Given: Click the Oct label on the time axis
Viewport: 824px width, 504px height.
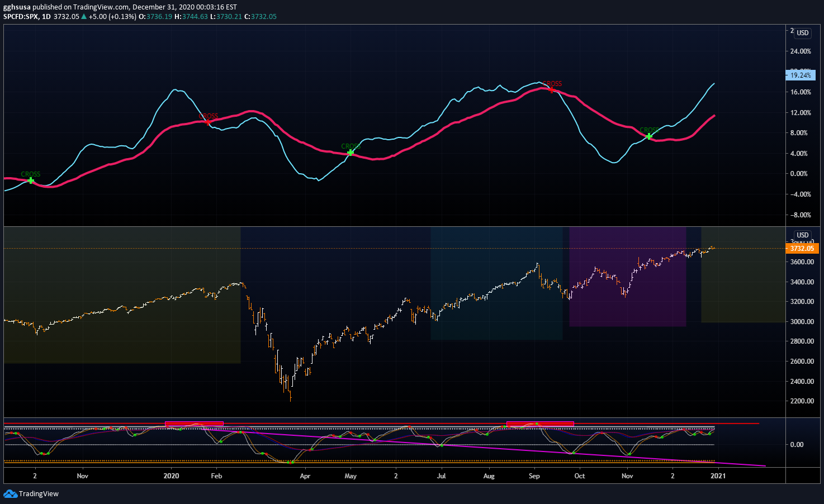Looking at the screenshot, I should 580,476.
